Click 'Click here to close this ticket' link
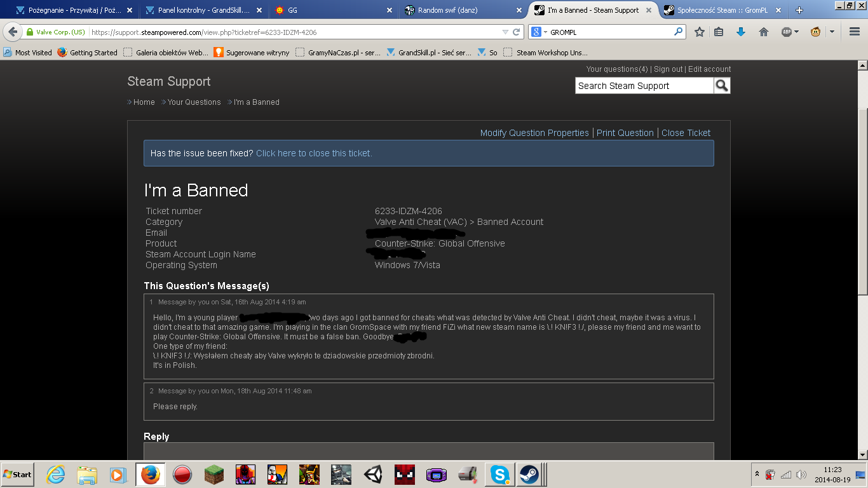 (314, 153)
